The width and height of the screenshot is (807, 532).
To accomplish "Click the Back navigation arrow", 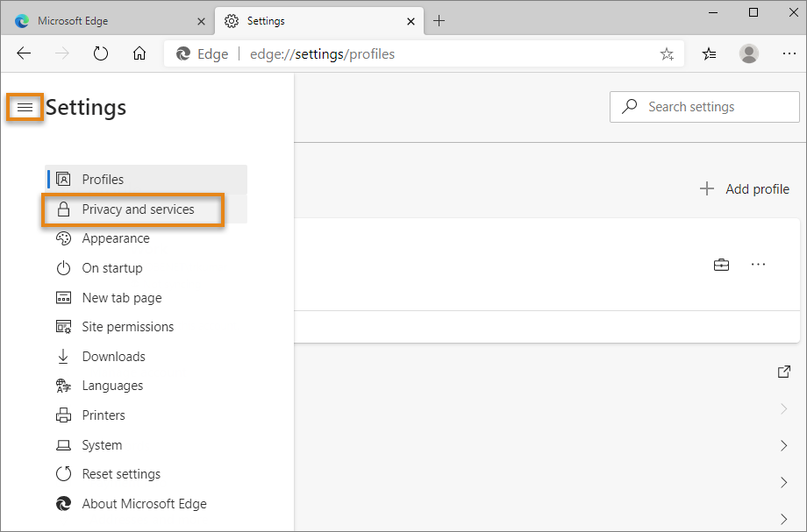I will 24,54.
